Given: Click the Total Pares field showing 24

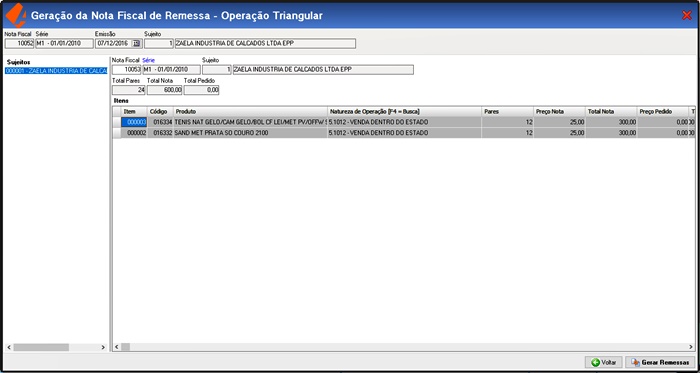Looking at the screenshot, I should point(129,90).
